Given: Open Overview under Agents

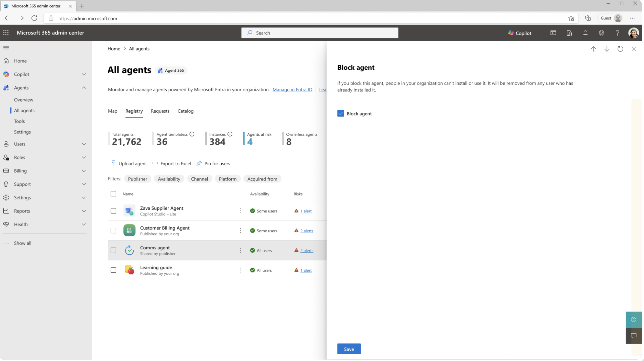Looking at the screenshot, I should 24,100.
